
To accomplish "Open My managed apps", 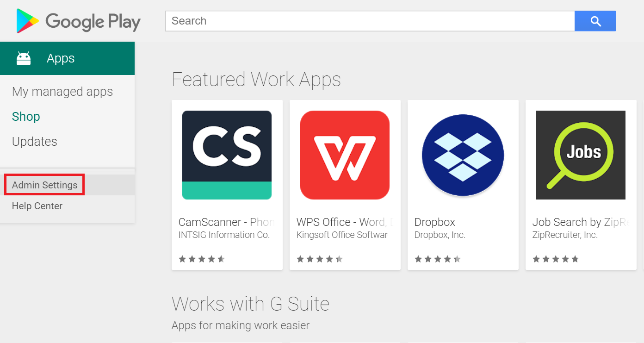I will [62, 92].
